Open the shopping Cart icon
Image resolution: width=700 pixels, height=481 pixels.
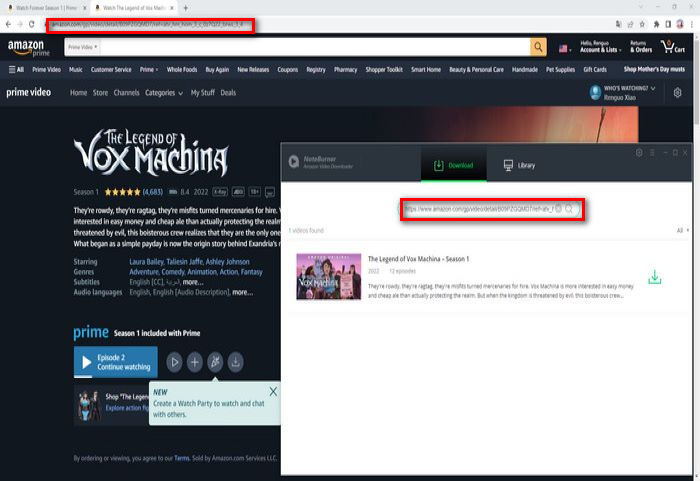pyautogui.click(x=673, y=47)
